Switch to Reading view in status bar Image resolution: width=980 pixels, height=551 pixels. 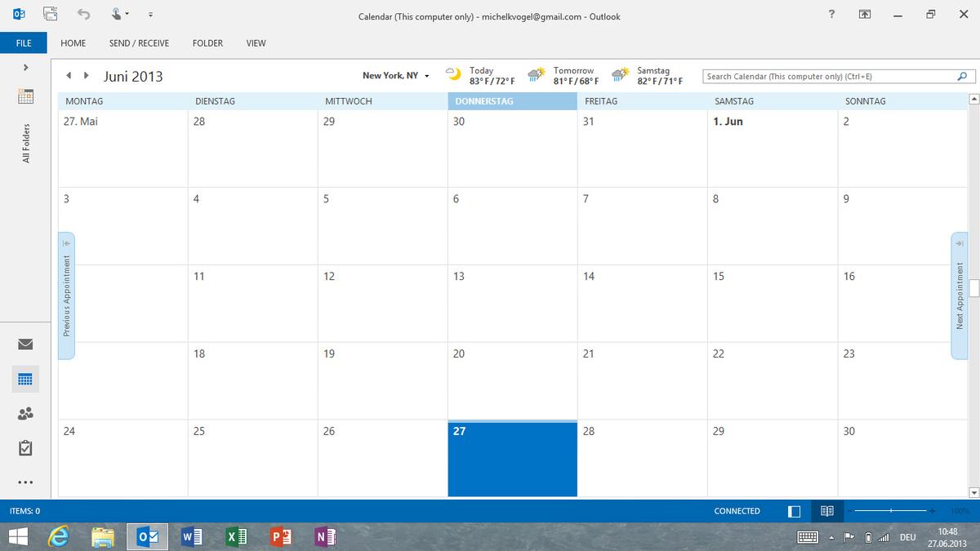(x=826, y=511)
